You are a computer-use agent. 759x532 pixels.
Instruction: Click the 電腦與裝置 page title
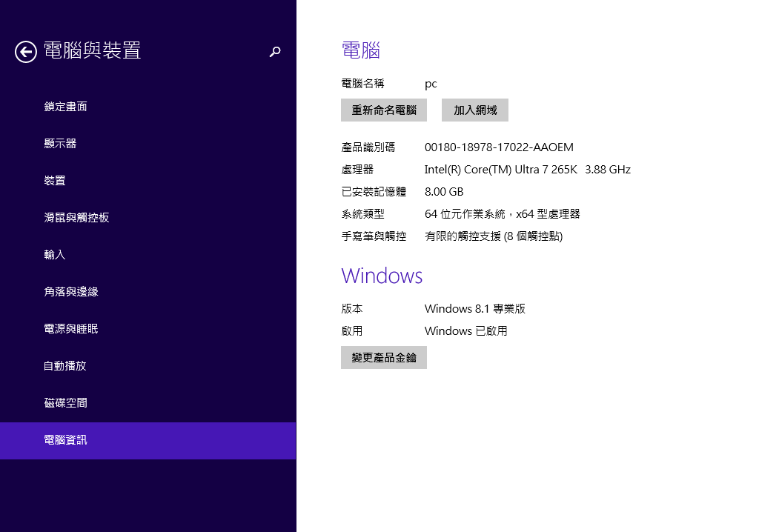coord(93,50)
